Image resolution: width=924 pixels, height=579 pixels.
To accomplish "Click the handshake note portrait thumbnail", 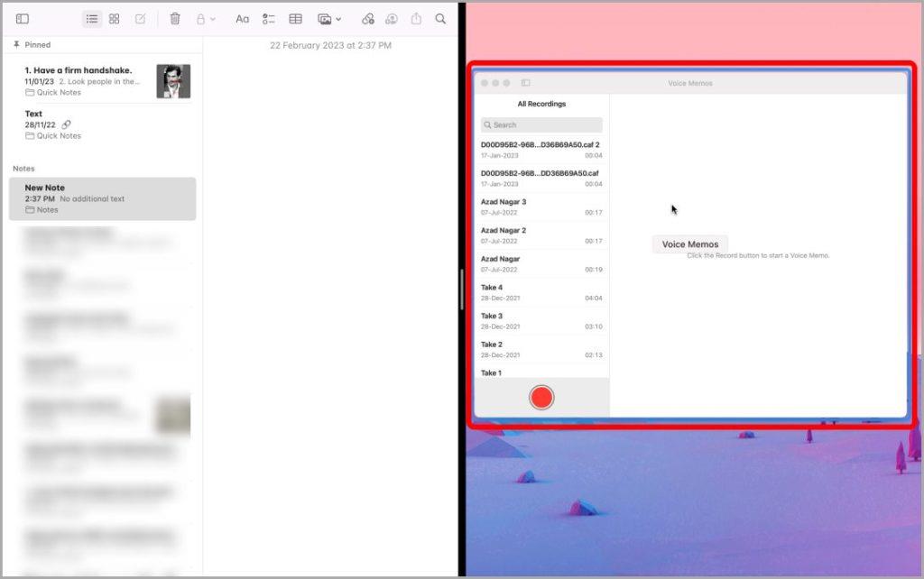I will 173,81.
